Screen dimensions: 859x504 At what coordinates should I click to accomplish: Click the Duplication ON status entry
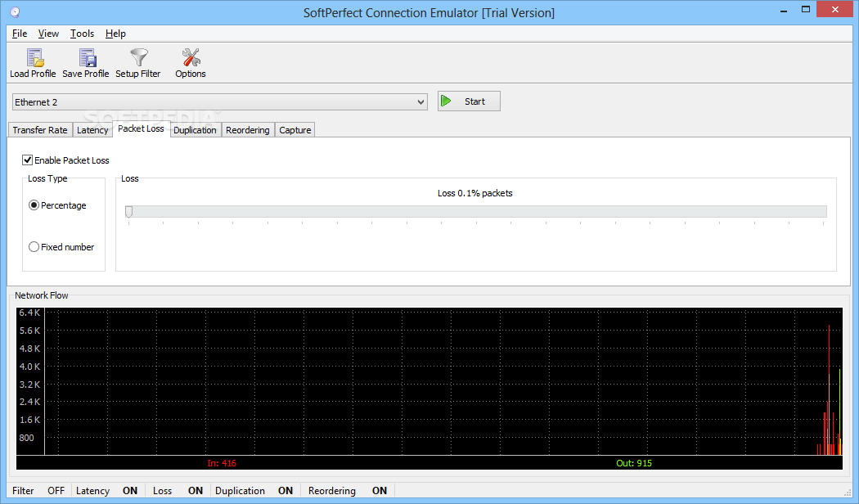(254, 490)
